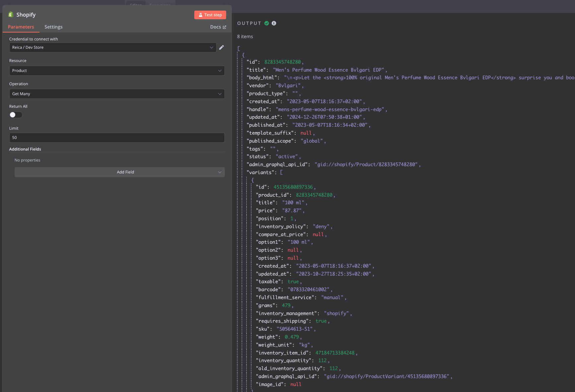Screen dimensions: 575x392
Task: Click the product admin_graphql_api_id value
Action: 366,164
